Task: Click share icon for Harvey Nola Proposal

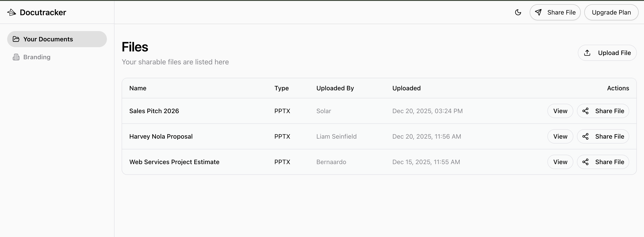Action: coord(585,137)
